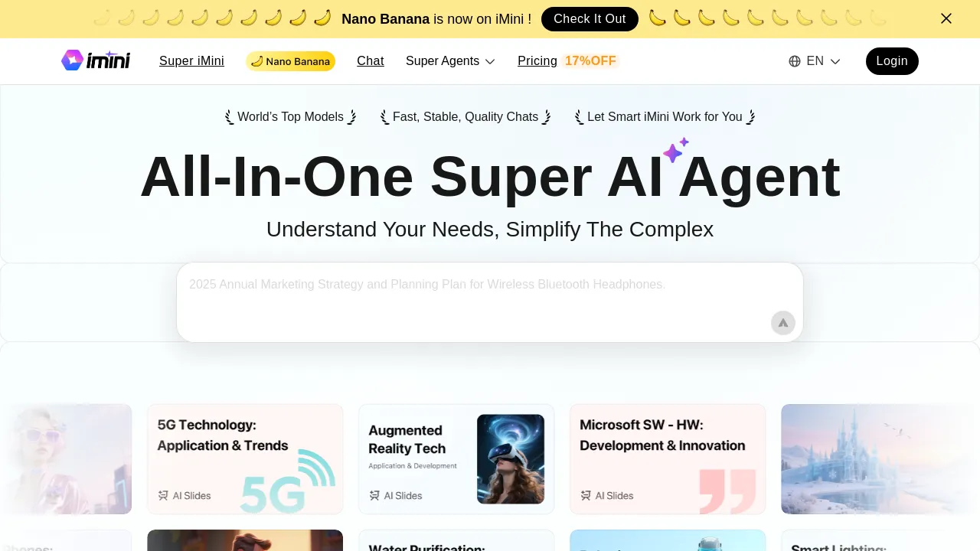Open the Augmented Reality Tech card
The image size is (980, 551).
click(456, 459)
